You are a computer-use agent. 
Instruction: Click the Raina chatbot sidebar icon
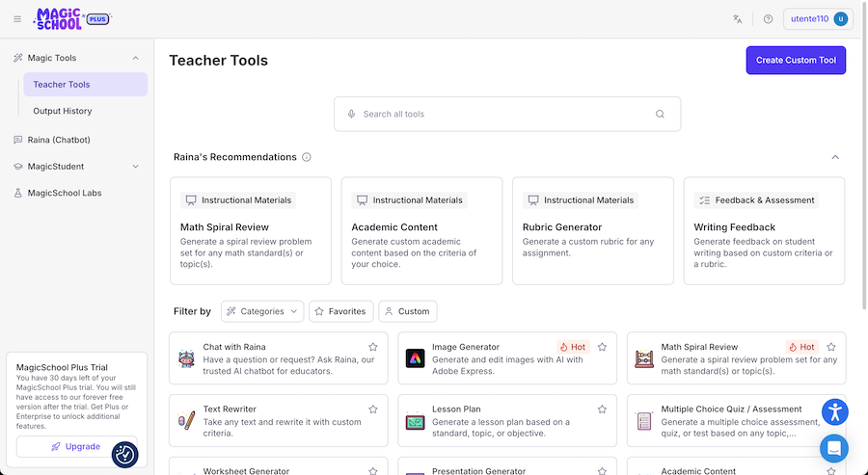17,140
